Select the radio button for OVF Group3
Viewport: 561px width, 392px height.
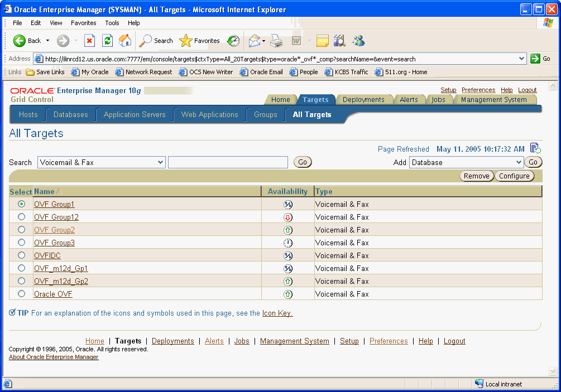coord(21,243)
